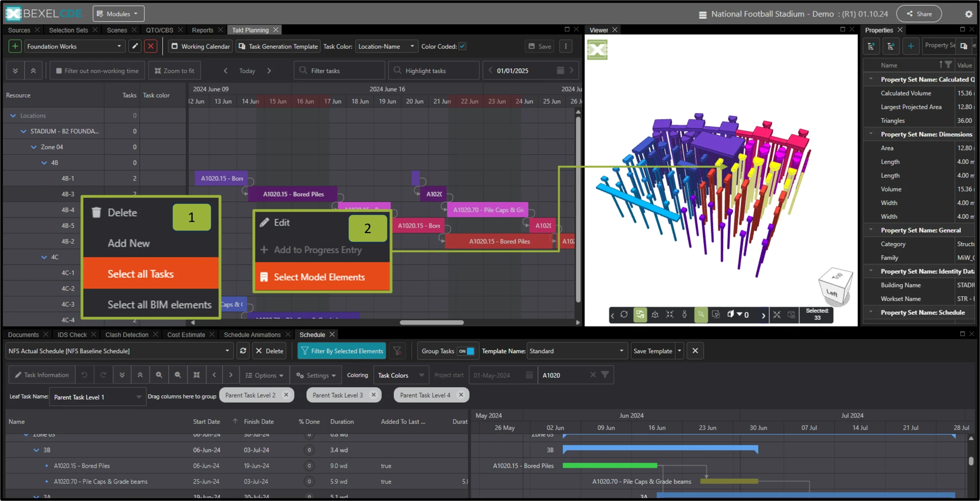Click takt chart horizontal scrollbar
The height and width of the screenshot is (501, 980).
tap(431, 323)
